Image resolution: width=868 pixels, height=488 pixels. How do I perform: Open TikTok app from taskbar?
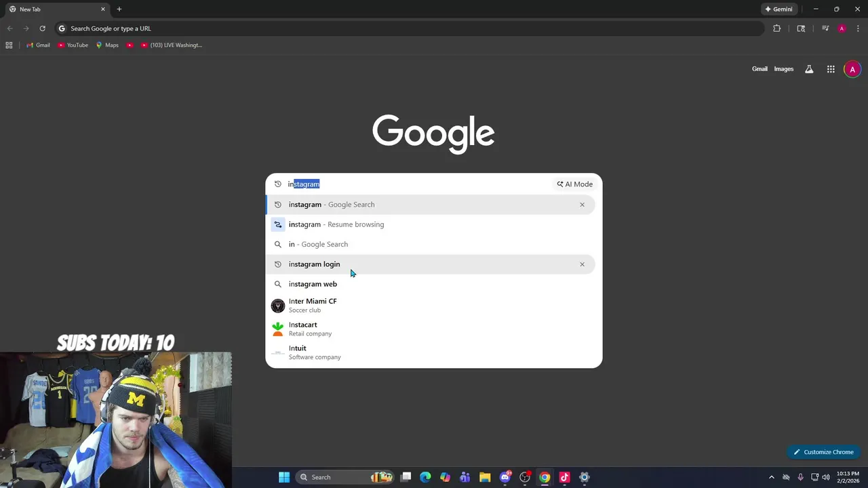click(x=564, y=477)
